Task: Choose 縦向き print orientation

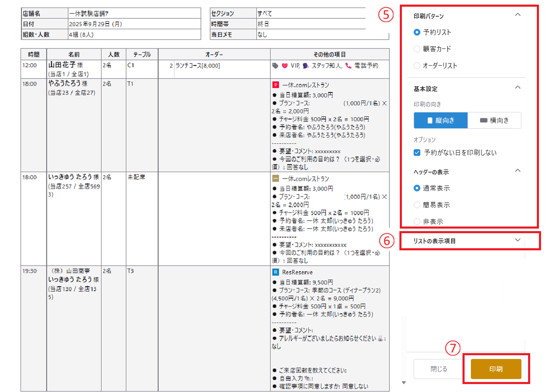Action: pos(441,120)
